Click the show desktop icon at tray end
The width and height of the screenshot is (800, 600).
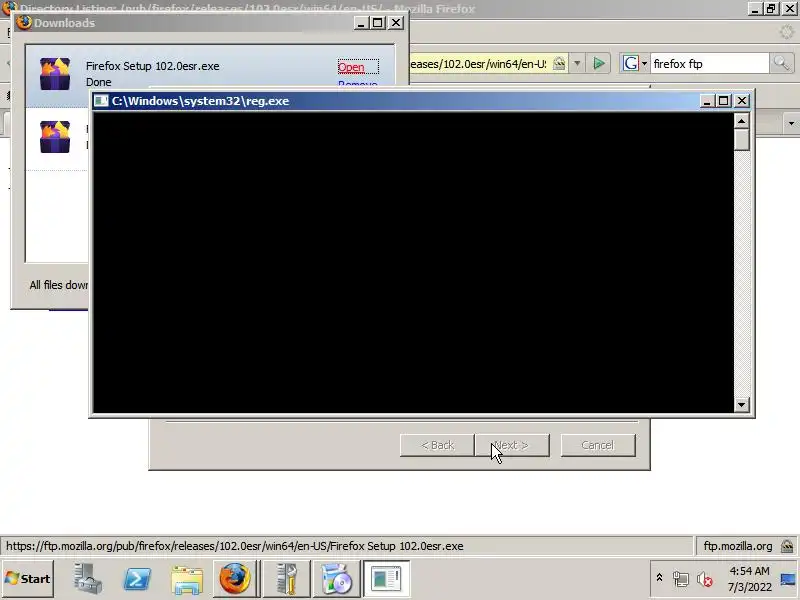click(788, 579)
